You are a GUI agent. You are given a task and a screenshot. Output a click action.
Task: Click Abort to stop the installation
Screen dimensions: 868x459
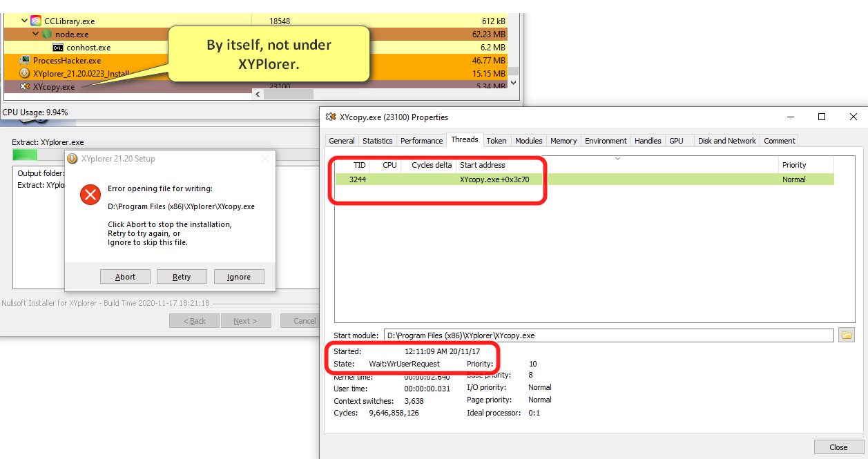tap(125, 277)
